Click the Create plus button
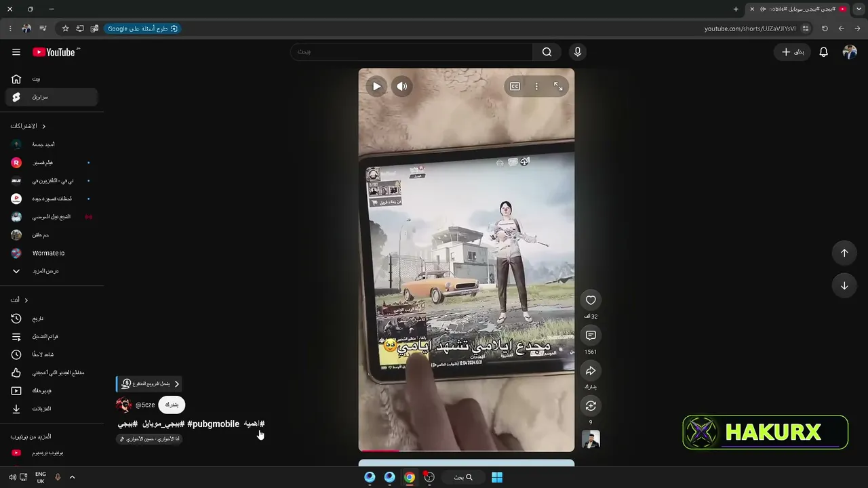Image resolution: width=868 pixels, height=488 pixels. click(x=792, y=52)
